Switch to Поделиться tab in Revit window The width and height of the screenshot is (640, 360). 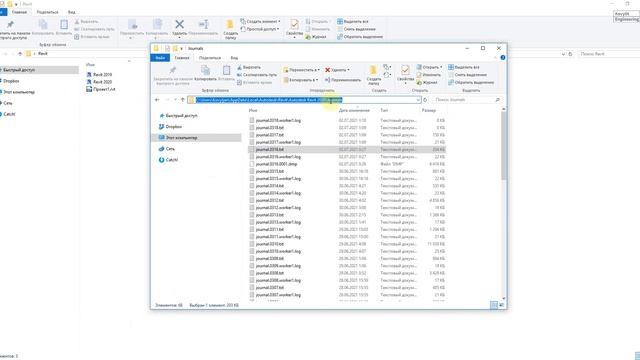pyautogui.click(x=47, y=12)
